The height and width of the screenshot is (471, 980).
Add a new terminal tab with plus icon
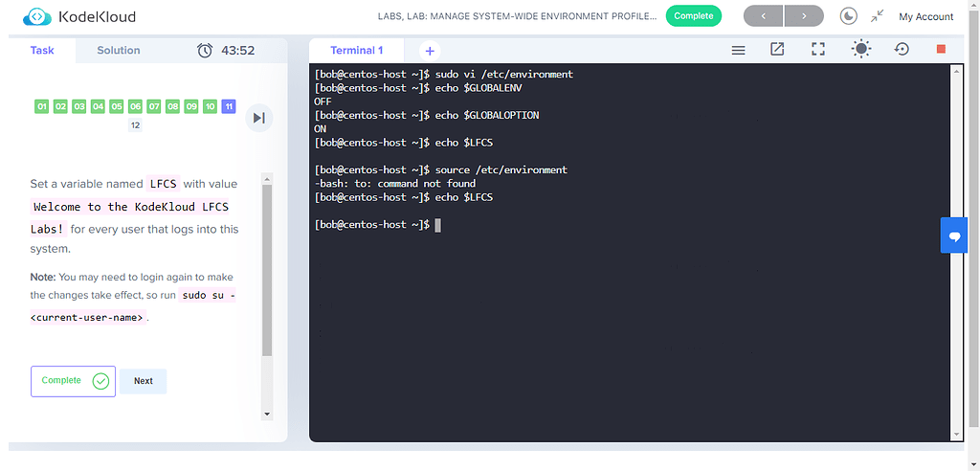click(x=430, y=51)
